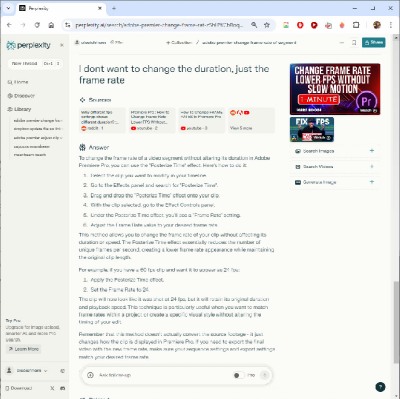Open account settings via the gear icon
The height and width of the screenshot is (399, 400).
pos(62,371)
